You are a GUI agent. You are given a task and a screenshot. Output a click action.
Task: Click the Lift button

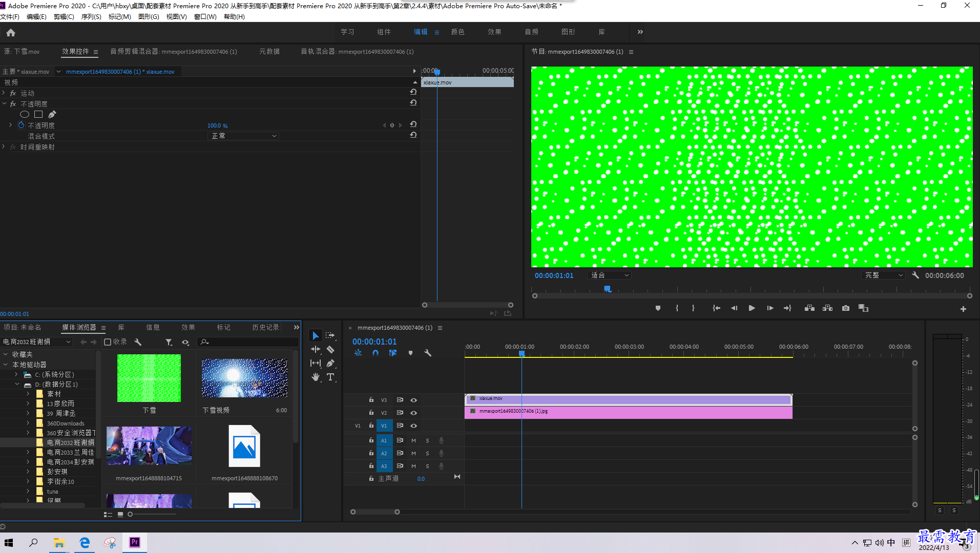pos(809,308)
